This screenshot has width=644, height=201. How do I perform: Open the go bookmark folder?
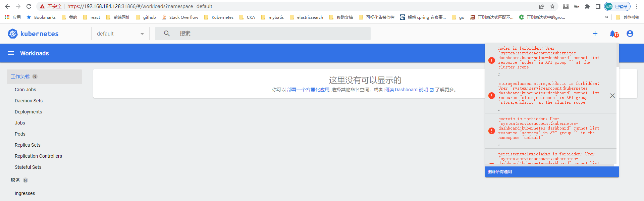[x=458, y=17]
